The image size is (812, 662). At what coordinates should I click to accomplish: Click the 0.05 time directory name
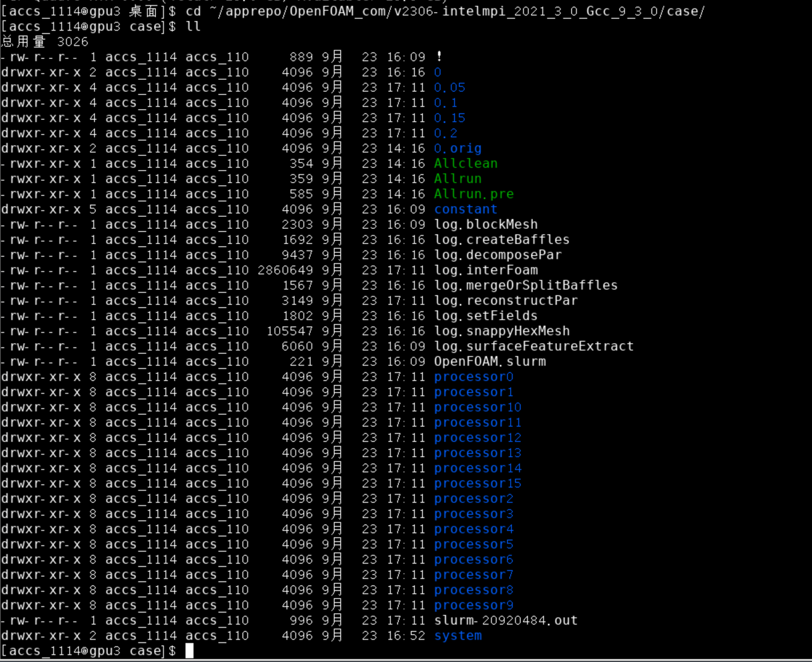[x=449, y=88]
